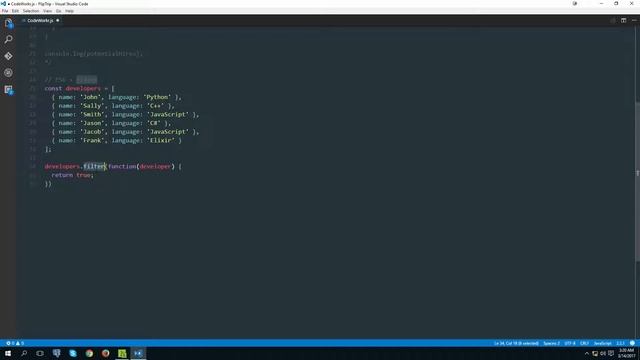Viewport: 640px width, 360px height.
Task: Open the Debug view in activity bar
Action: [8, 73]
